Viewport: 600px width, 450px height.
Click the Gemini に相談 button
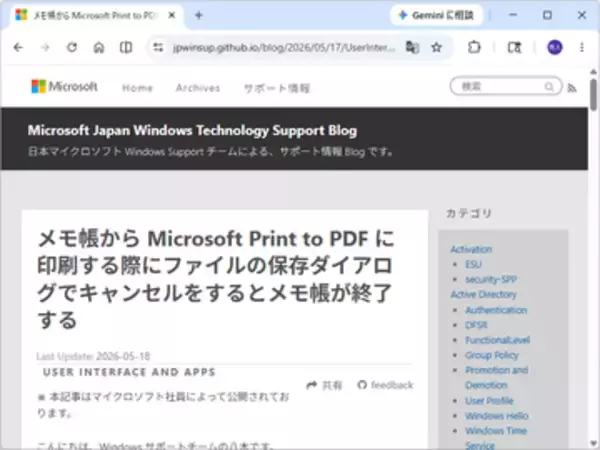pos(436,15)
